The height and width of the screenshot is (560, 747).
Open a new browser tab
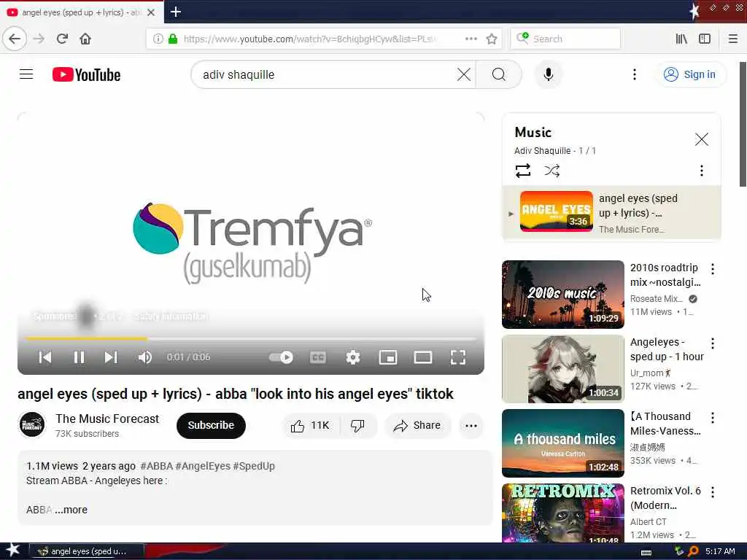pyautogui.click(x=175, y=12)
